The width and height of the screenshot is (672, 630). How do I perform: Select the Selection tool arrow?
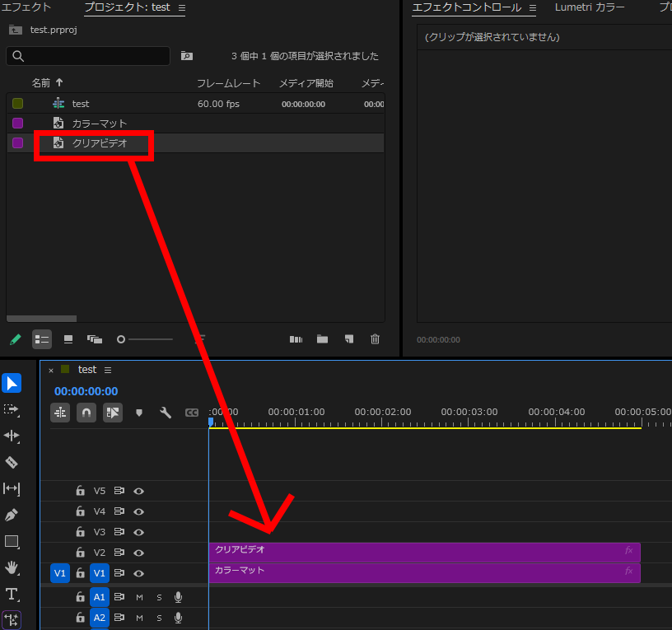pyautogui.click(x=12, y=383)
